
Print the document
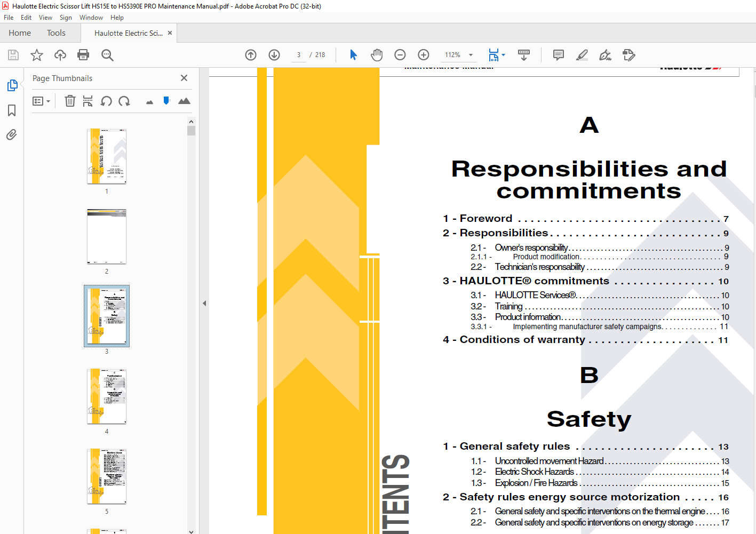(x=83, y=55)
